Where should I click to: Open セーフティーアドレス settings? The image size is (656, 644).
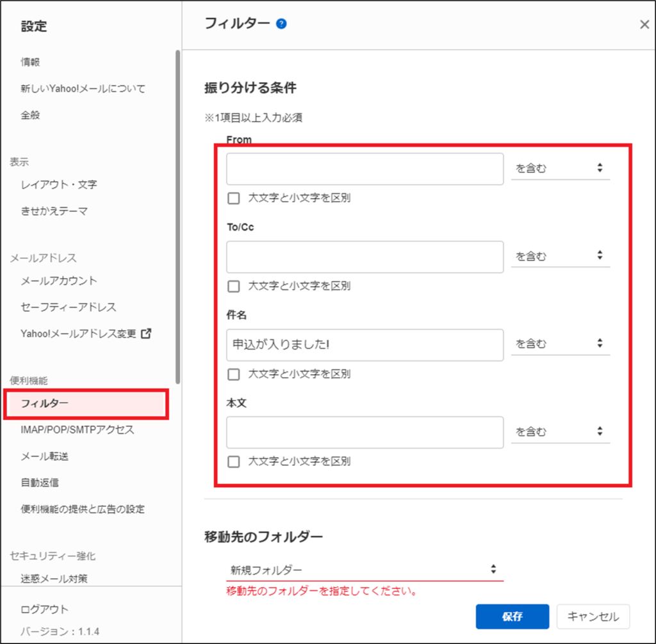[x=68, y=307]
